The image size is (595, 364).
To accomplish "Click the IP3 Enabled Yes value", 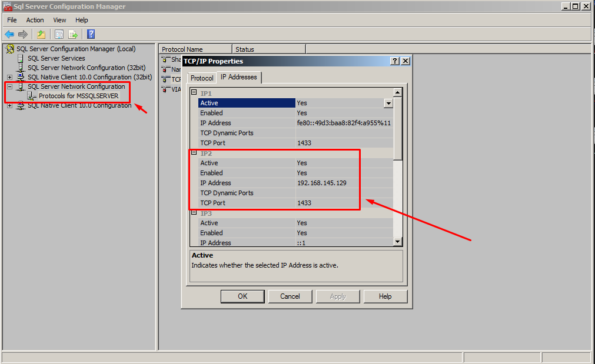I will 302,233.
